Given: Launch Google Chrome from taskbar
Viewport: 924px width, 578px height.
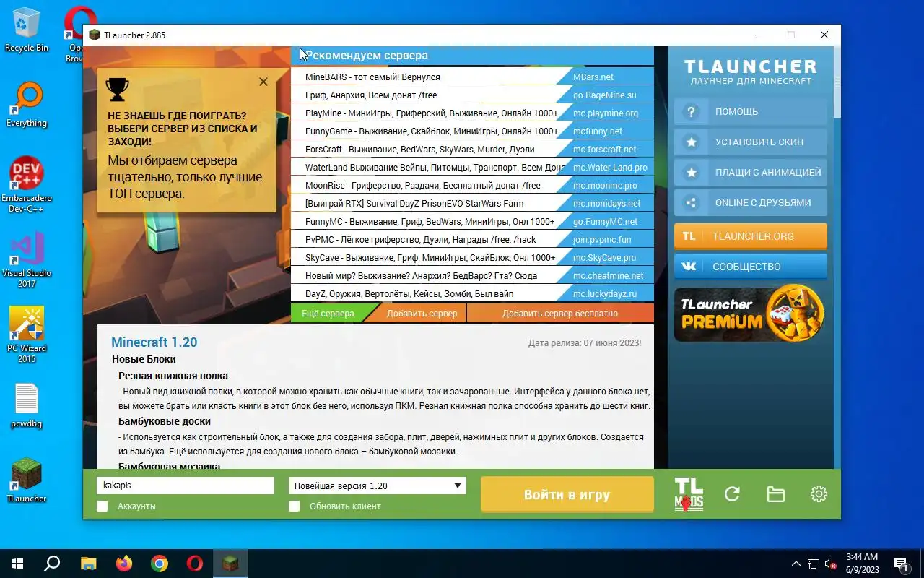Looking at the screenshot, I should [160, 564].
